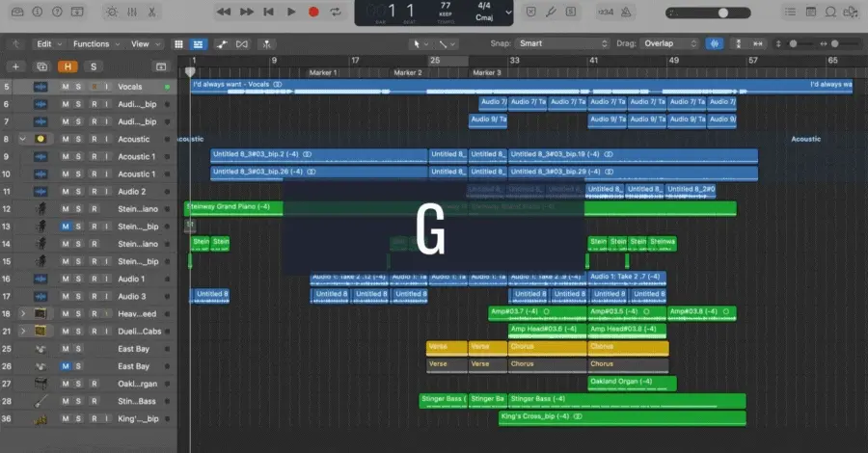
Task: Open the View menu
Action: coord(145,43)
